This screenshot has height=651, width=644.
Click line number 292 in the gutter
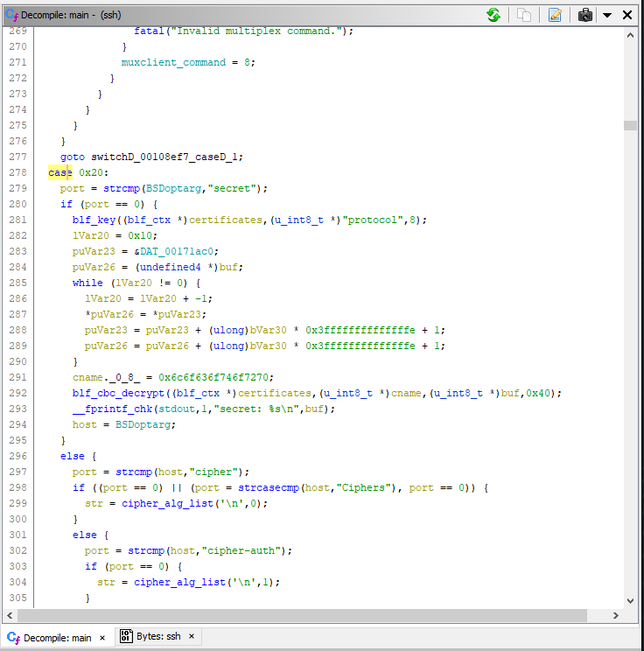click(x=17, y=393)
